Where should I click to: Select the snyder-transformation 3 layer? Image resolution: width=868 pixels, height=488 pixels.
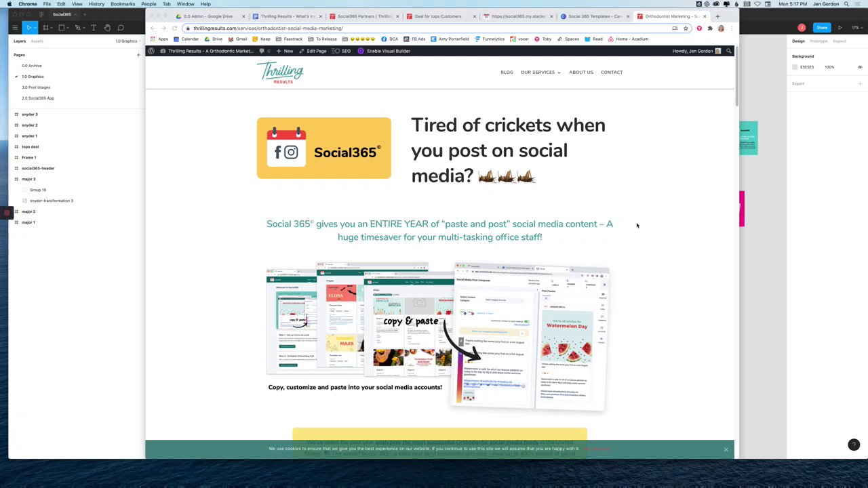tap(51, 201)
